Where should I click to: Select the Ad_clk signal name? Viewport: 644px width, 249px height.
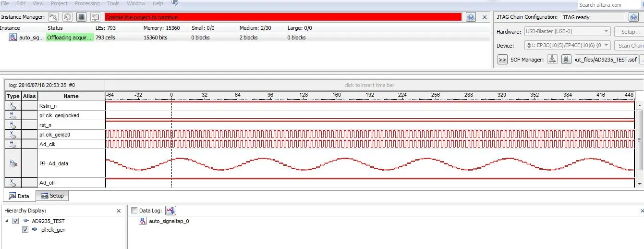pyautogui.click(x=48, y=144)
